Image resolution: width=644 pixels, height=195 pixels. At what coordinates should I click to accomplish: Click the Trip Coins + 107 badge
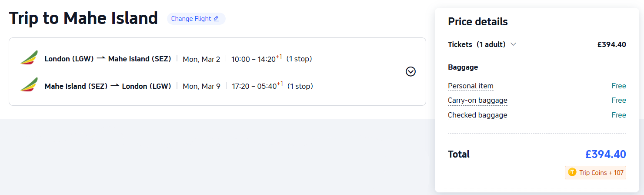point(595,173)
